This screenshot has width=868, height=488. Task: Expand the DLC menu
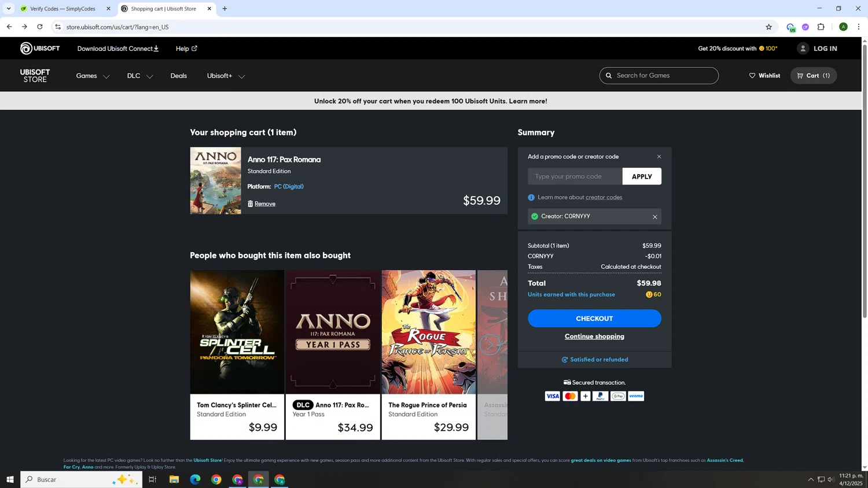pyautogui.click(x=139, y=76)
